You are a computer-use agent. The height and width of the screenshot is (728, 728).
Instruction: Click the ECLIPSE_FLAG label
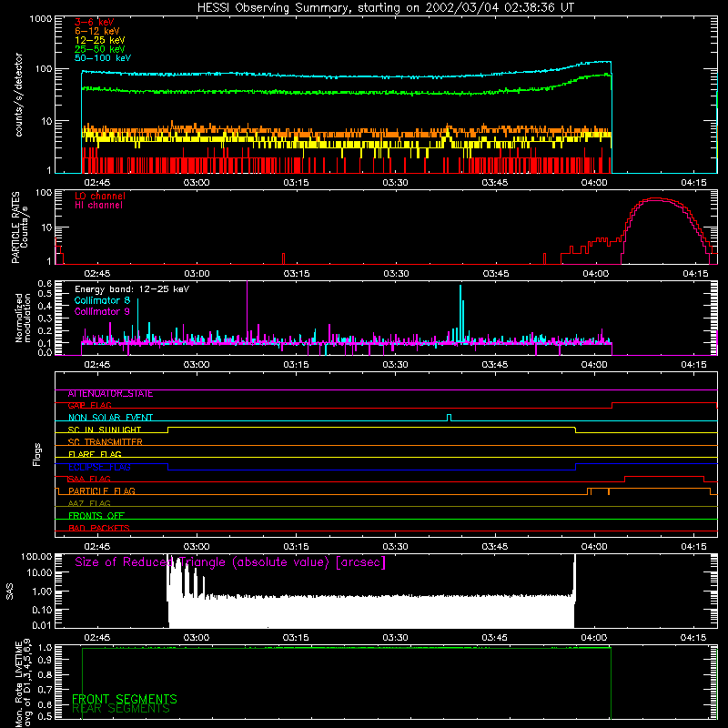click(99, 467)
